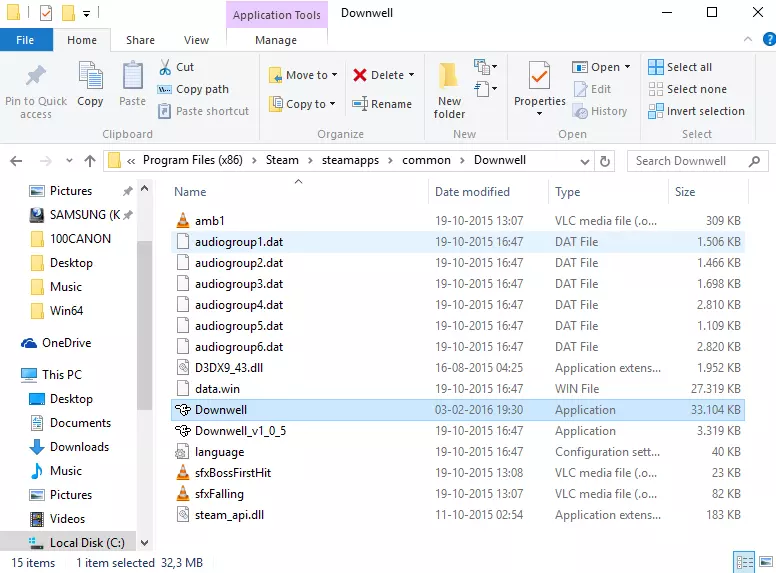Open OneDrive in the navigation pane
The height and width of the screenshot is (573, 776).
56,343
